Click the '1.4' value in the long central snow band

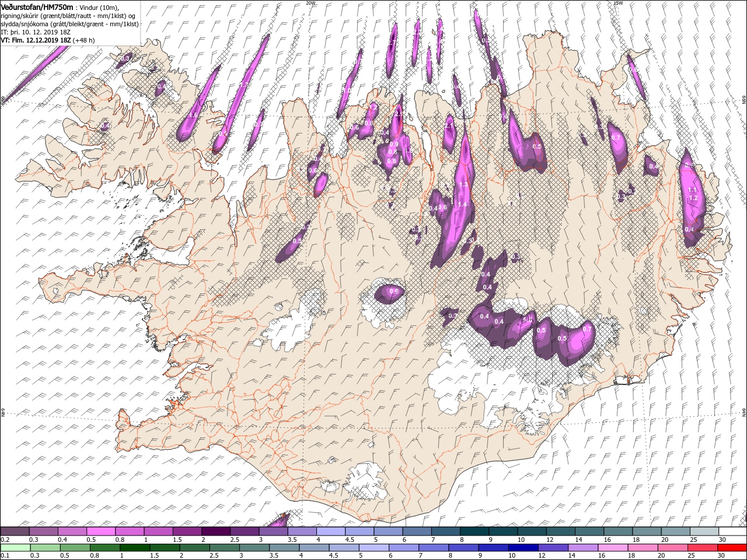coord(462,204)
